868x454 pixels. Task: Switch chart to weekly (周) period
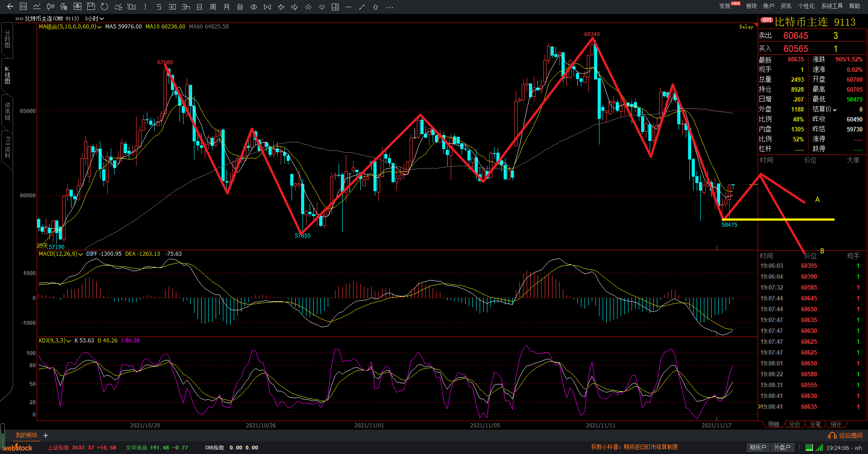[x=213, y=7]
